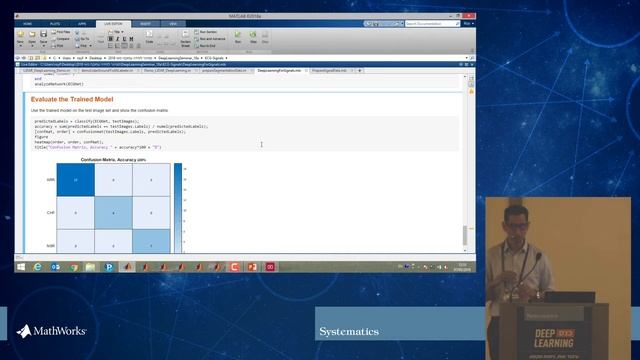The image size is (640, 360).
Task: Click the Confusion Matrix Accuracy chart title
Action: pyautogui.click(x=113, y=160)
